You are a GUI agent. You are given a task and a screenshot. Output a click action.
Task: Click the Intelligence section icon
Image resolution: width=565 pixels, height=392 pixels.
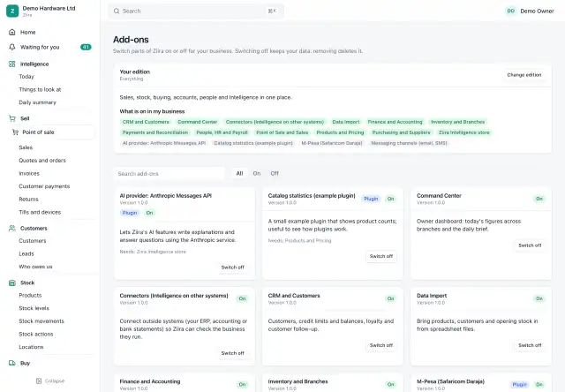pyautogui.click(x=11, y=64)
